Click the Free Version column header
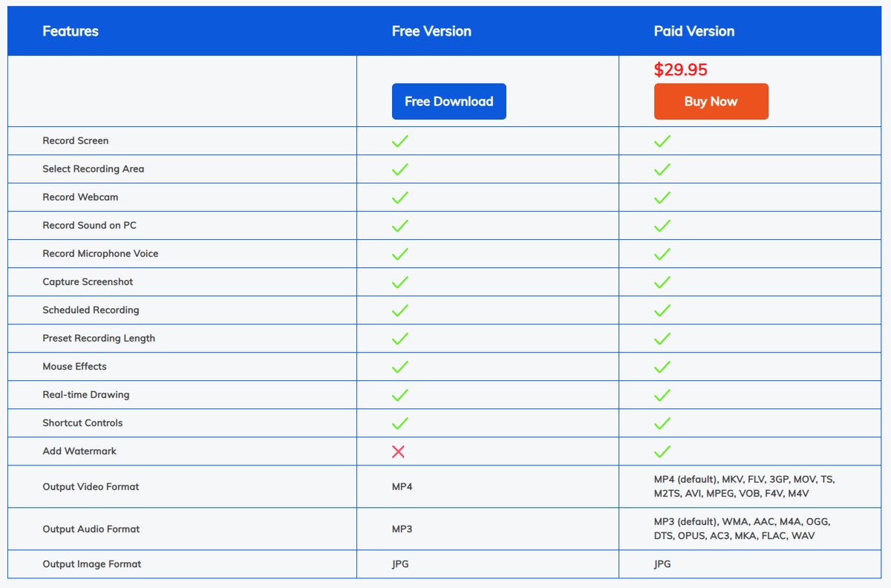Screen dimensions: 891x588 click(431, 31)
